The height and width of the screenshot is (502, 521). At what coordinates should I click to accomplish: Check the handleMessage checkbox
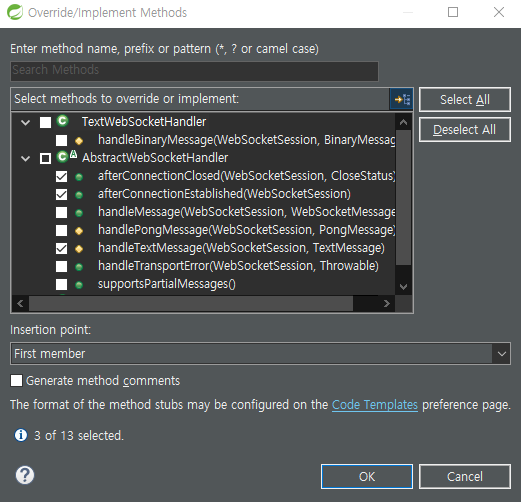[61, 212]
